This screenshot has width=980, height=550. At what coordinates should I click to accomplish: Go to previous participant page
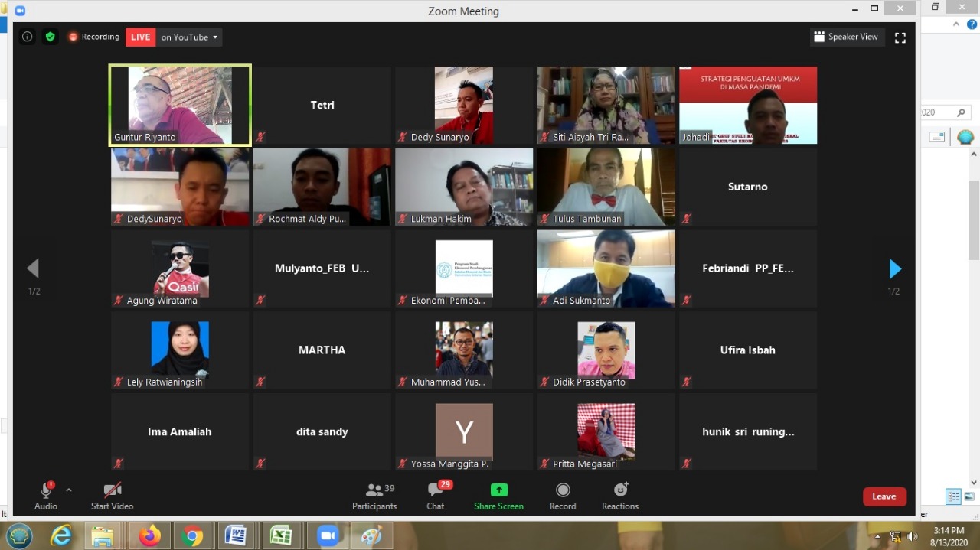coord(33,268)
